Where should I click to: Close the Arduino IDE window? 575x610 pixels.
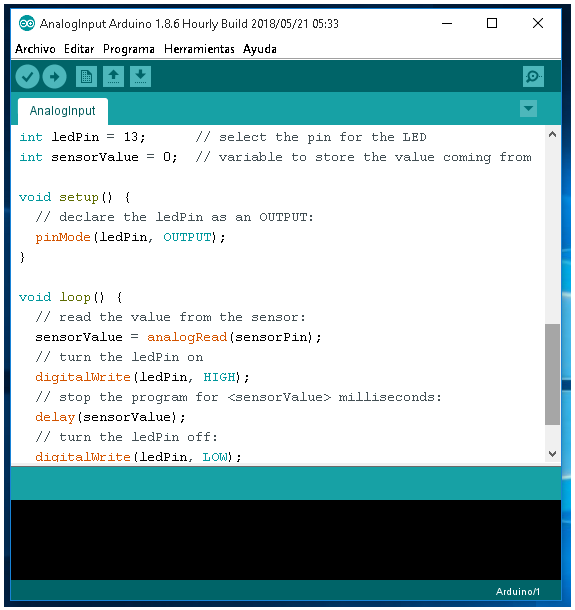coord(538,23)
